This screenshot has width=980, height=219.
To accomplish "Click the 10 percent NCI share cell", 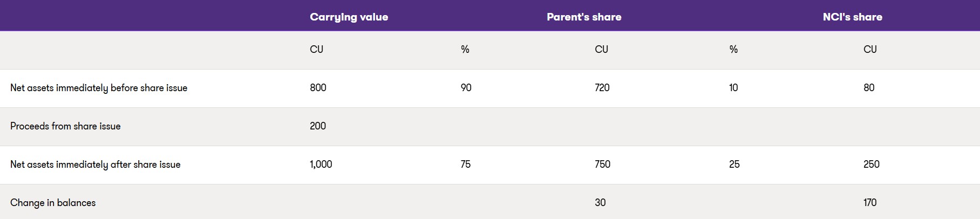I will 733,88.
